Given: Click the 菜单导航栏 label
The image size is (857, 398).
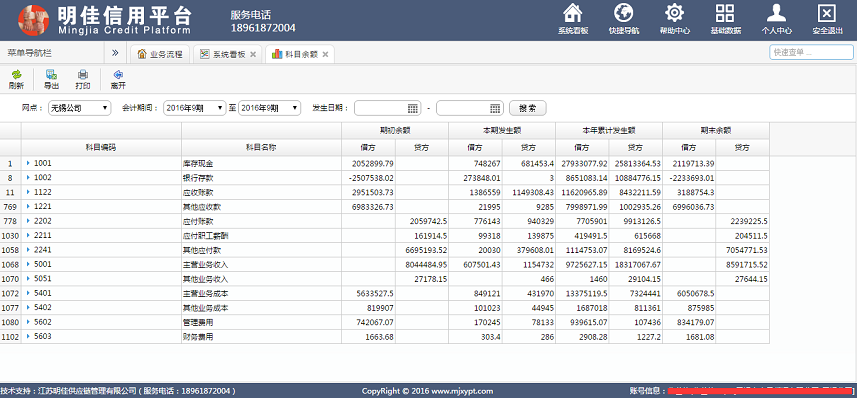Looking at the screenshot, I should [30, 53].
